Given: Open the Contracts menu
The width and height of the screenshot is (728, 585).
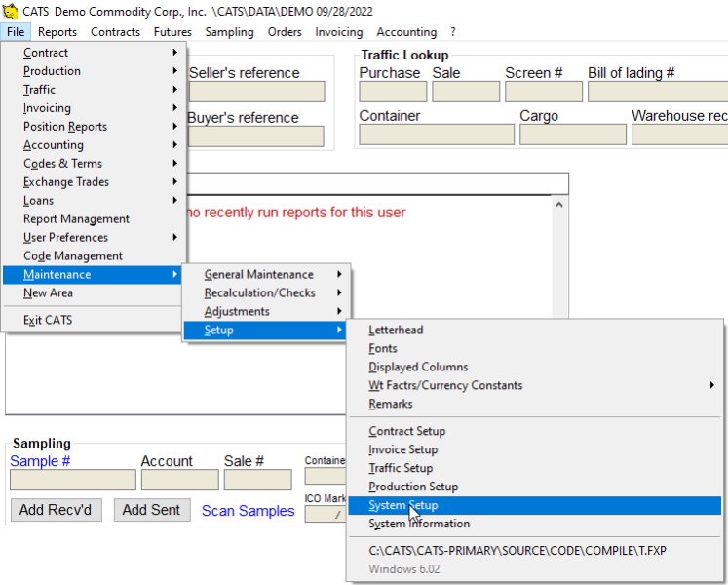Looking at the screenshot, I should click(115, 32).
